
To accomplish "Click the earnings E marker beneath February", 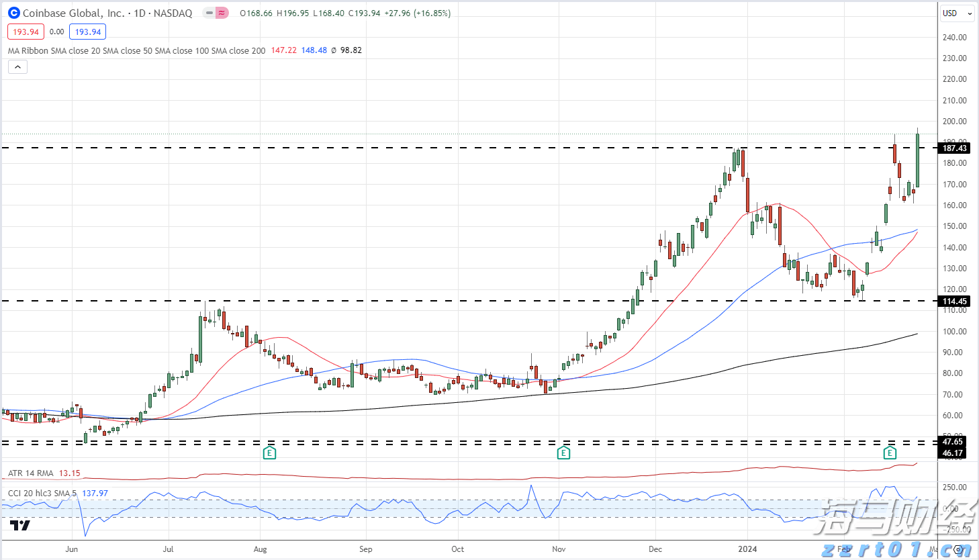I will pos(889,453).
